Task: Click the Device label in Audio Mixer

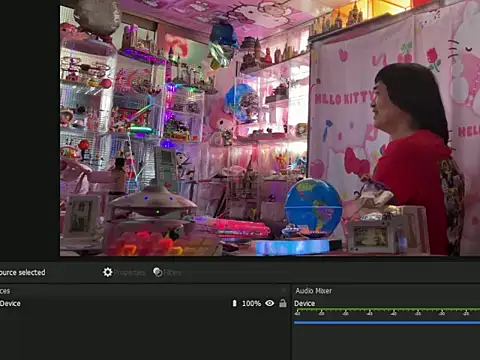Action: click(x=305, y=303)
